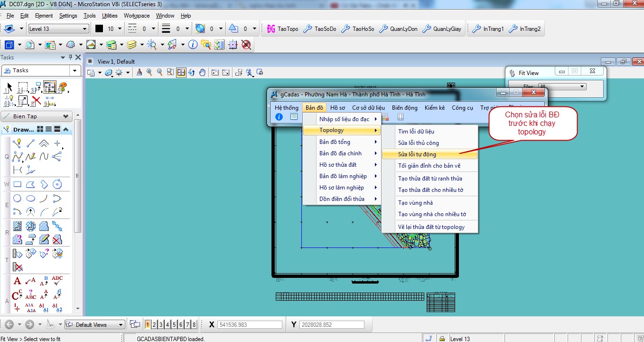Expand the Bien Tap task group
The image size is (644, 342).
pos(65,116)
